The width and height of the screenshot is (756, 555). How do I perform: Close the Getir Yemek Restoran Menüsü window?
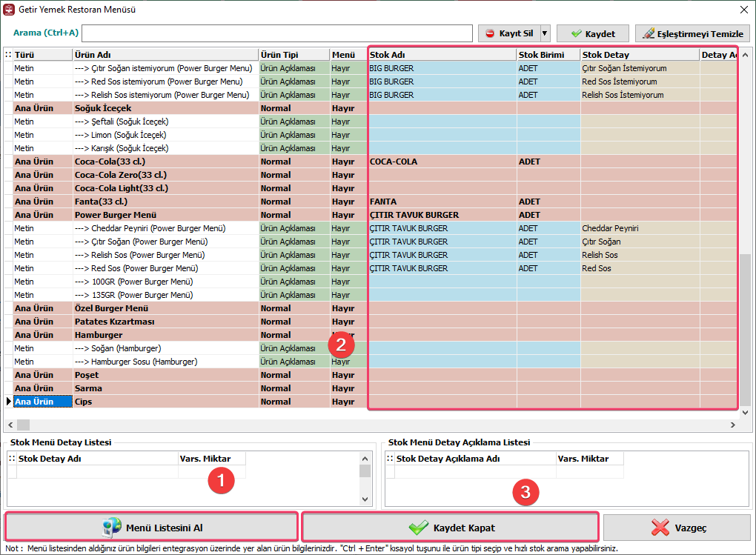pos(744,9)
